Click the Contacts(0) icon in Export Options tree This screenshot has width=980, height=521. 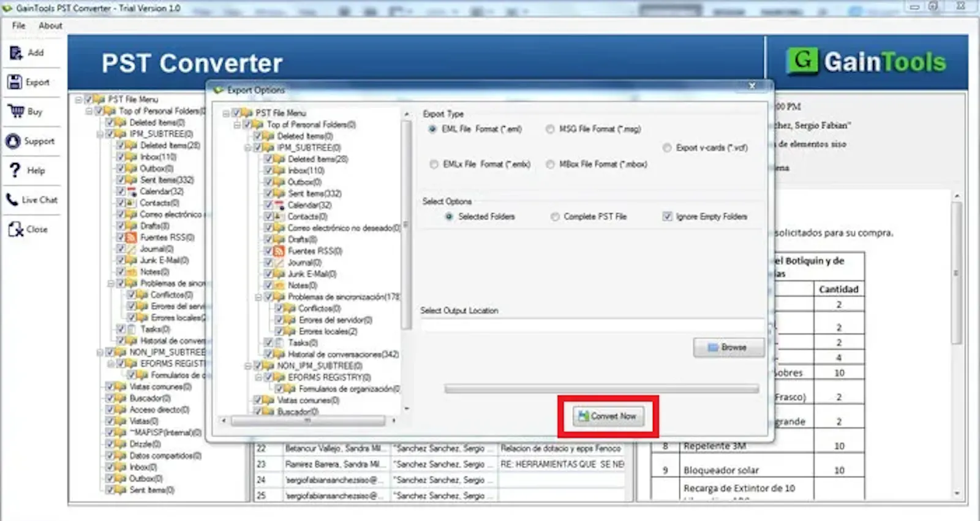point(279,216)
